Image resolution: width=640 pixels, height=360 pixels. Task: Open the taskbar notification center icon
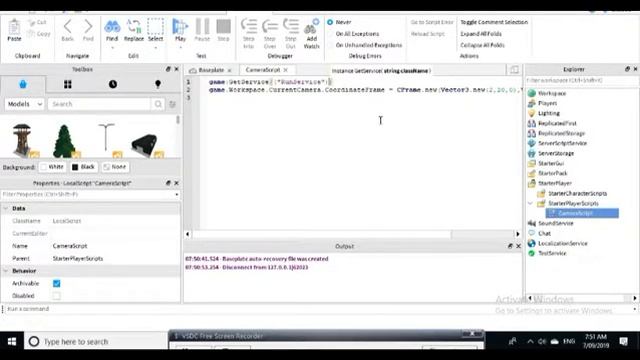(624, 341)
